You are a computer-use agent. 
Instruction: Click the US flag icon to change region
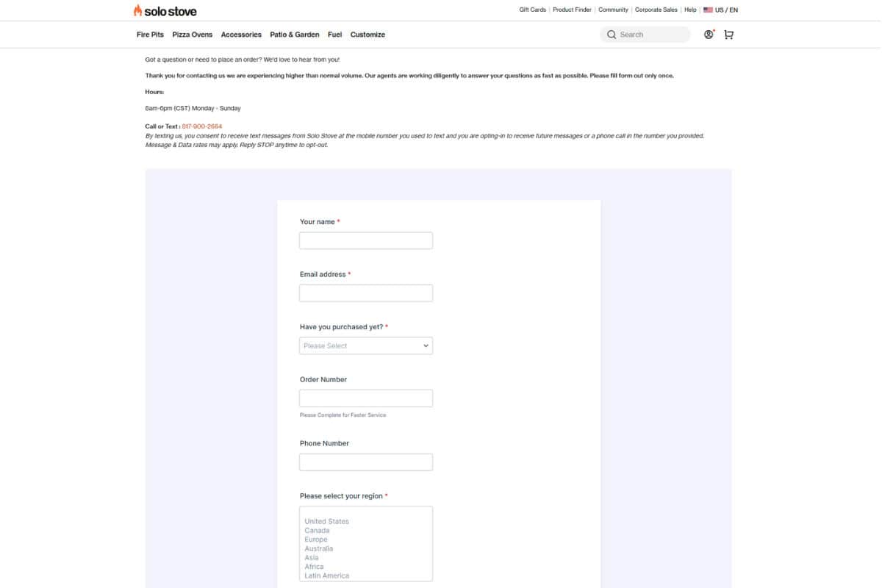click(708, 10)
